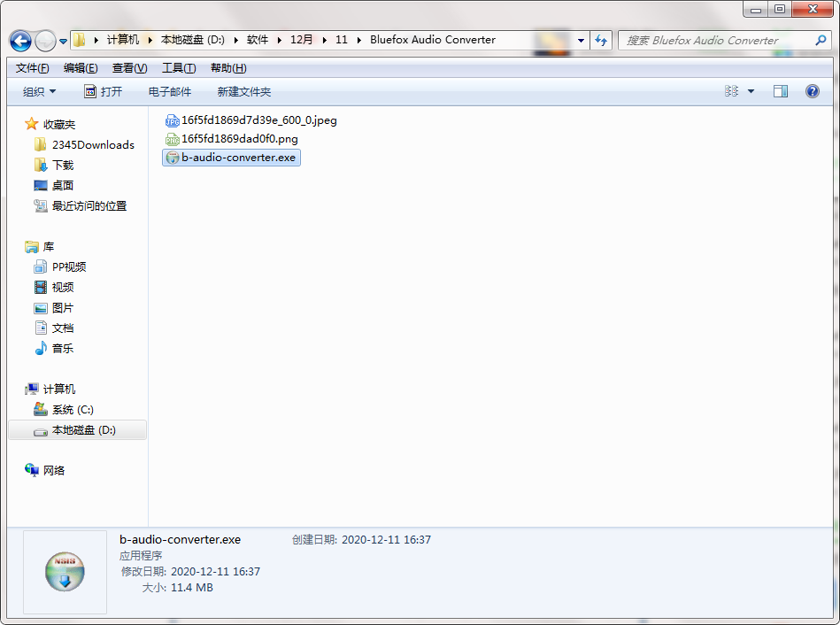Click the 网络 globe icon
840x625 pixels.
[x=32, y=470]
